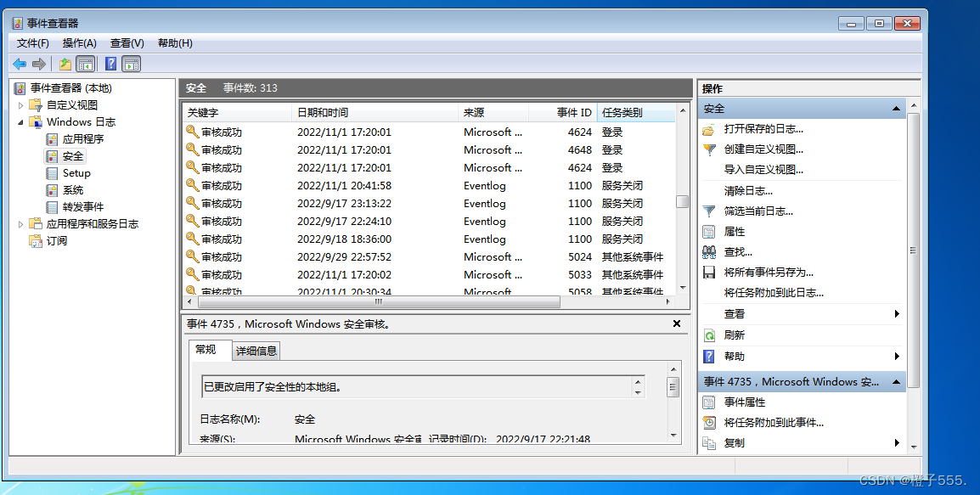This screenshot has width=980, height=495.
Task: Click 将任务附加到此日志... action
Action: [774, 293]
